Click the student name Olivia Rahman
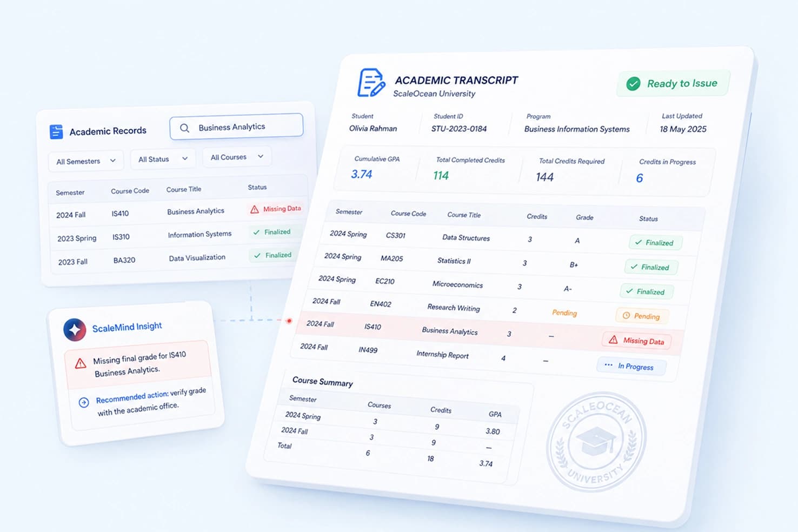The width and height of the screenshot is (798, 532). coord(373,128)
